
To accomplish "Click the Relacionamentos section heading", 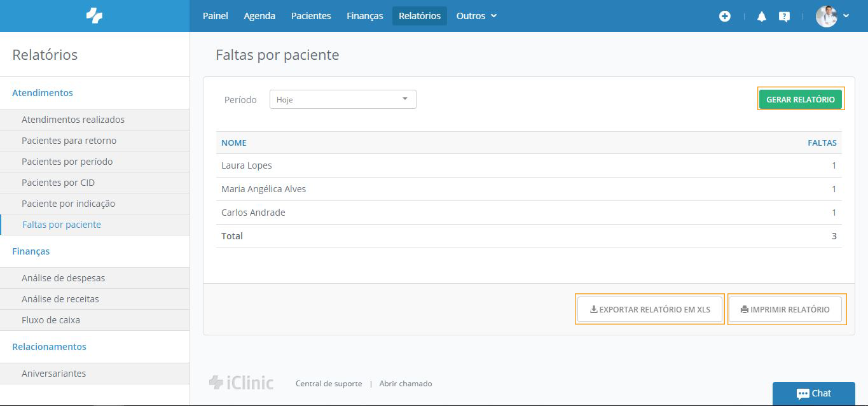I will (49, 347).
